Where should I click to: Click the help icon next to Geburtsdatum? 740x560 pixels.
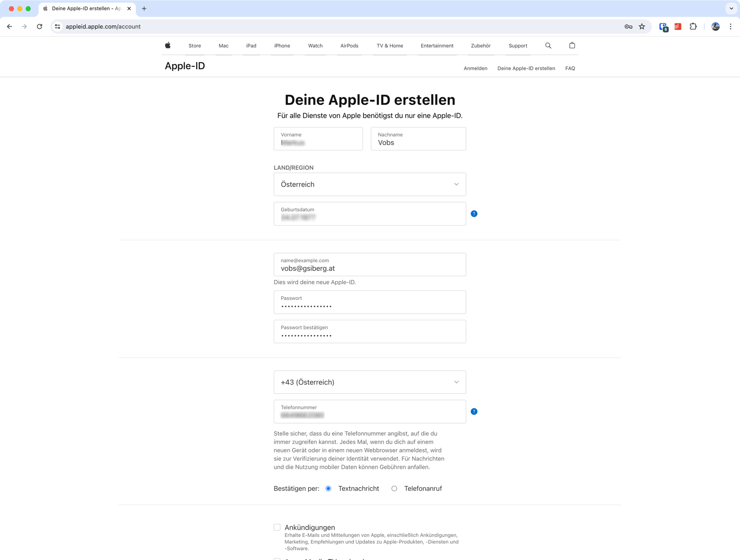tap(474, 213)
